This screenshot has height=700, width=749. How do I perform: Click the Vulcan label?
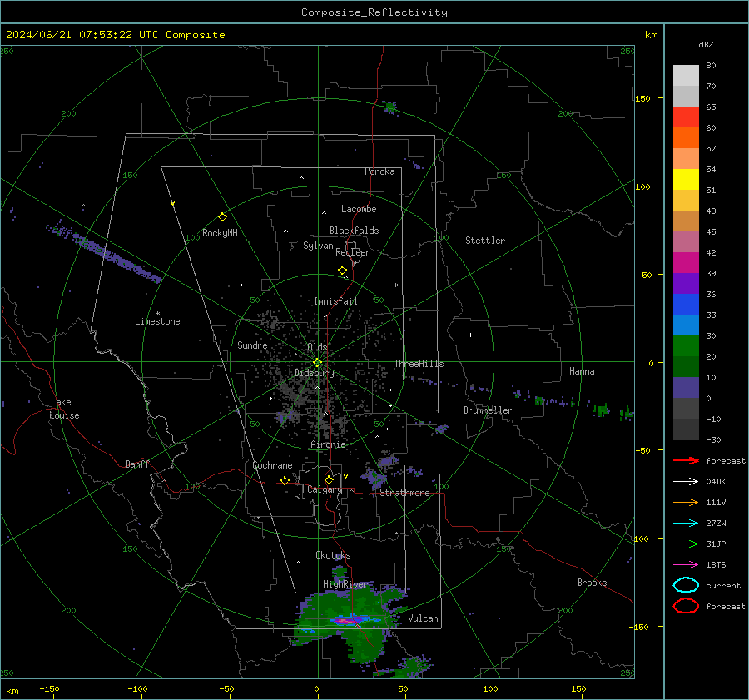coord(423,618)
